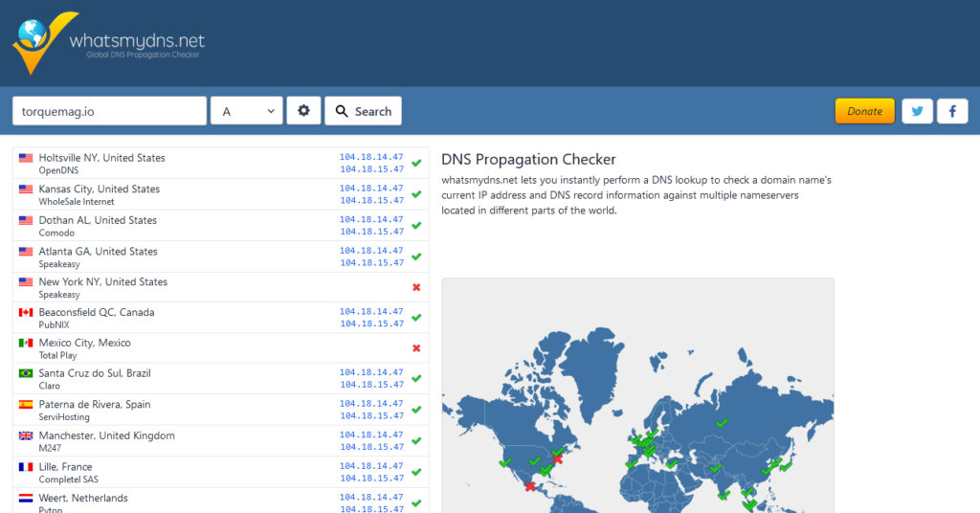Select the Manchester, United Kingdom text
The width and height of the screenshot is (980, 513).
pyautogui.click(x=107, y=436)
